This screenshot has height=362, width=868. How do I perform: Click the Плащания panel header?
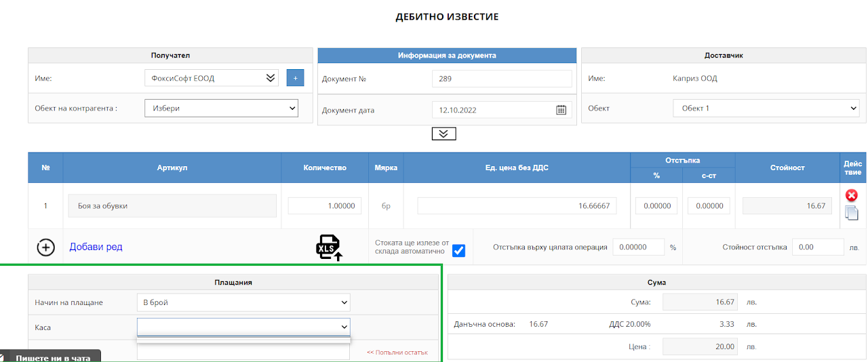point(233,282)
